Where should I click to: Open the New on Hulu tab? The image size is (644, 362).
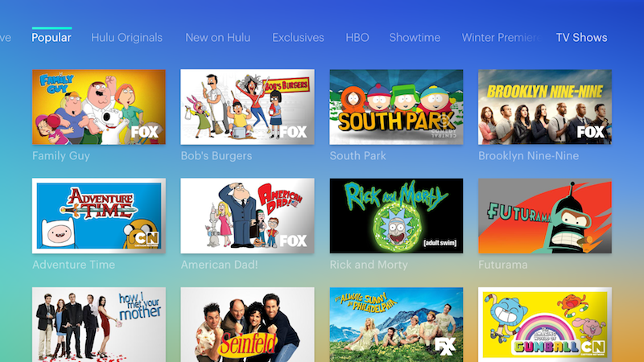217,37
